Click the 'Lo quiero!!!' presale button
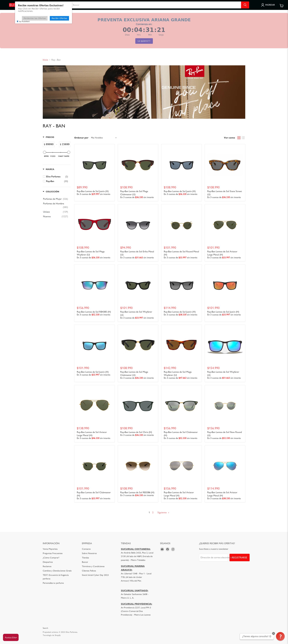Viewport: 288px width, 644px height. pyautogui.click(x=144, y=41)
